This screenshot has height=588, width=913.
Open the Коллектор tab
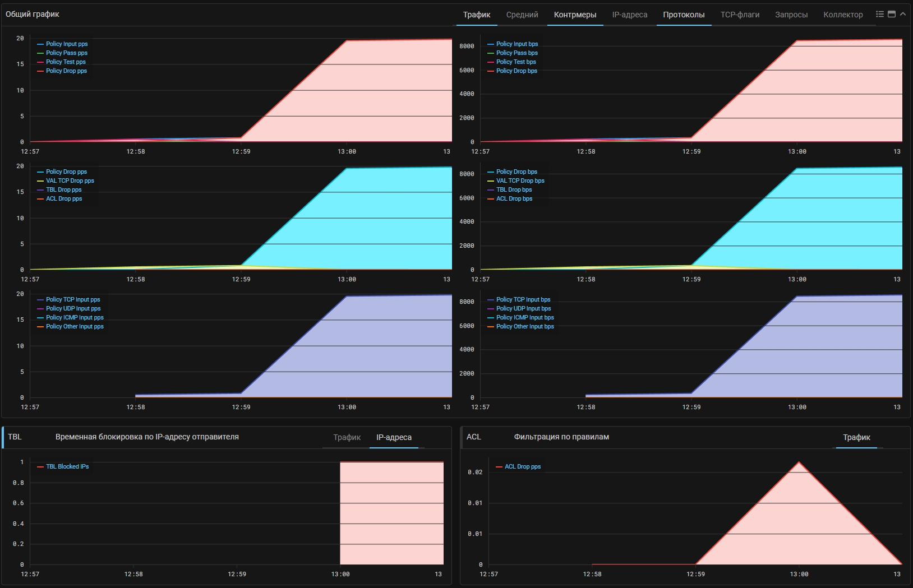pyautogui.click(x=842, y=15)
